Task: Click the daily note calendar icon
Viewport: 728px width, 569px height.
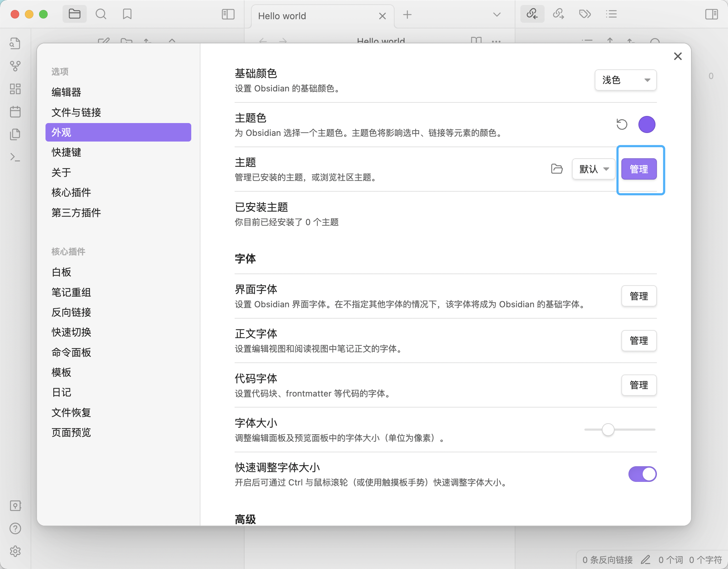Action: 15,112
